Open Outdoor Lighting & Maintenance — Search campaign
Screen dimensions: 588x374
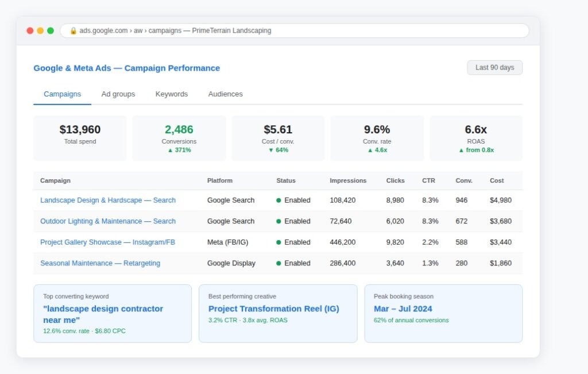108,221
